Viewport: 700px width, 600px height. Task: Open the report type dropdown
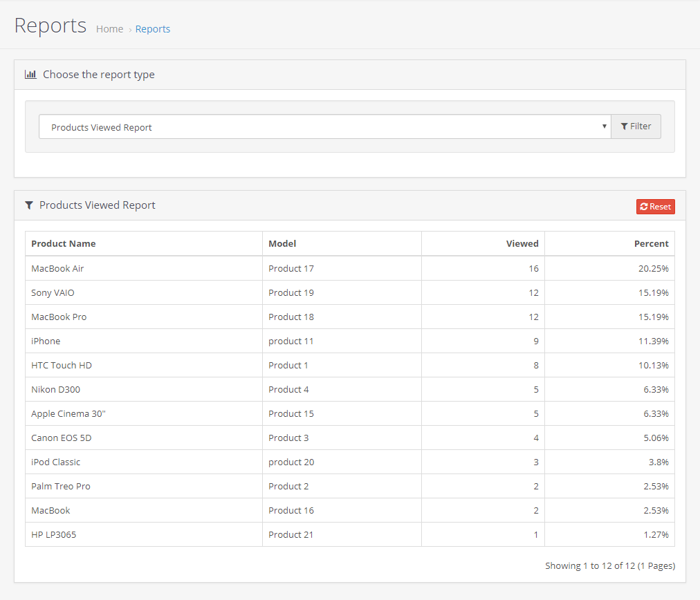pyautogui.click(x=325, y=126)
